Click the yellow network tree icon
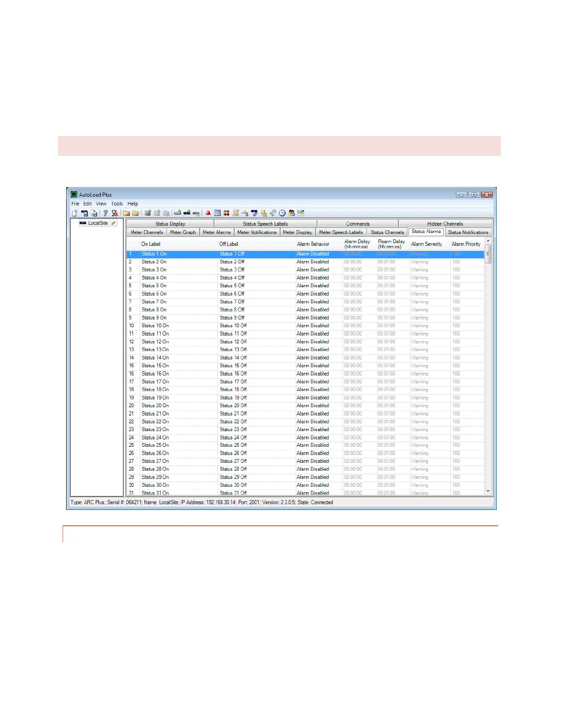Image resolution: width=563 pixels, height=728 pixels. (x=264, y=213)
